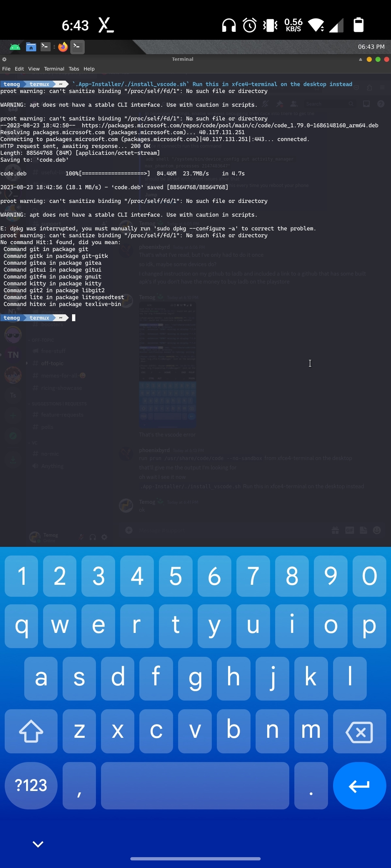Screen dimensions: 391x868
Task: Tap the number 5 key
Action: pyautogui.click(x=176, y=576)
